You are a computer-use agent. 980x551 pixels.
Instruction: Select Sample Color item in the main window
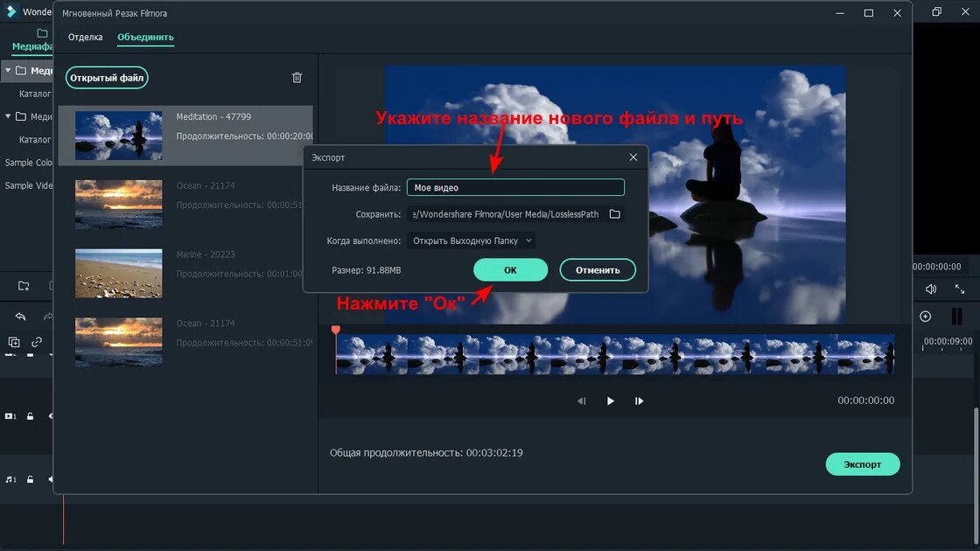point(28,163)
